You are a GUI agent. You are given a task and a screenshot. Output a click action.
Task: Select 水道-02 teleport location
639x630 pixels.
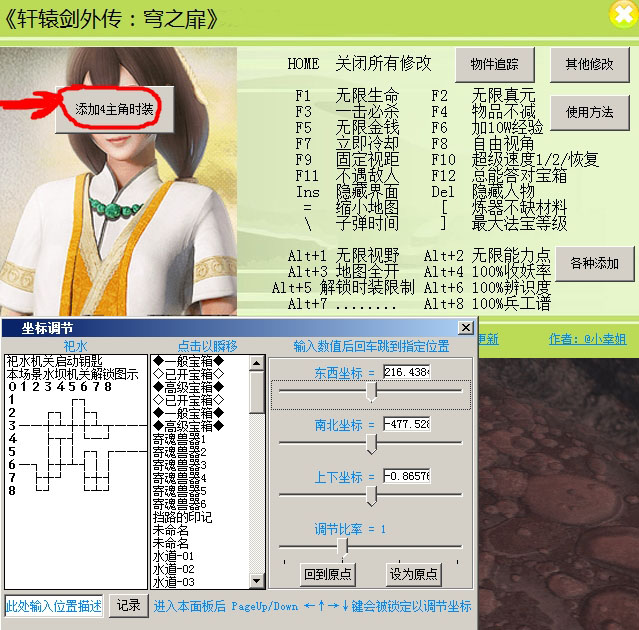coord(173,570)
